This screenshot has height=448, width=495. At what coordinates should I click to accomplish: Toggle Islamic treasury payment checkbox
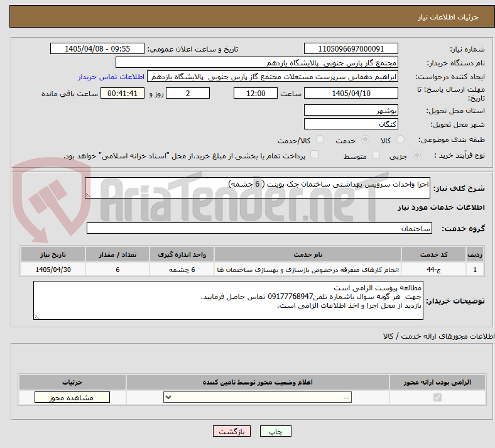[x=314, y=155]
